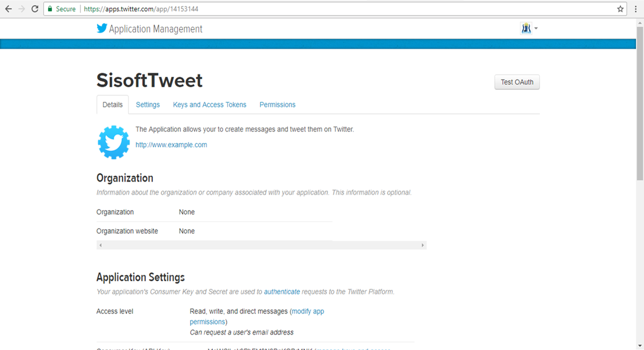Switch to the Settings tab
This screenshot has width=644, height=350.
click(148, 105)
